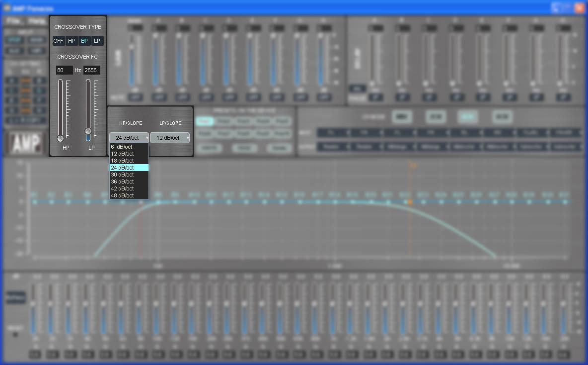Choose 30 dB/oct from slope list
The width and height of the screenshot is (588, 365).
[x=129, y=175]
